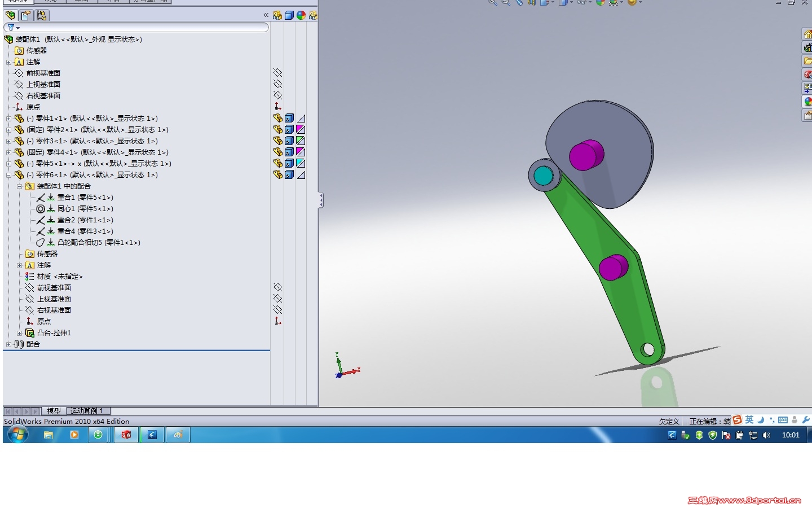
Task: Toggle hide/show for 零件5<1>
Action: coord(277,163)
